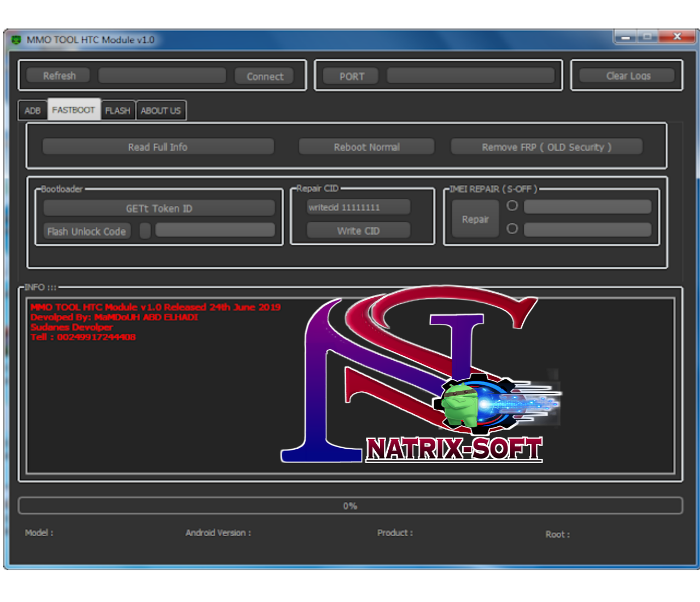Click Remove FRP (OLD Security) button
700x602 pixels.
click(x=546, y=147)
